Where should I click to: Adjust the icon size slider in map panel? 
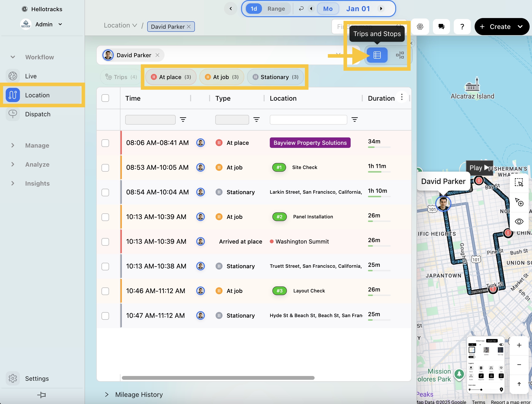coord(481,390)
